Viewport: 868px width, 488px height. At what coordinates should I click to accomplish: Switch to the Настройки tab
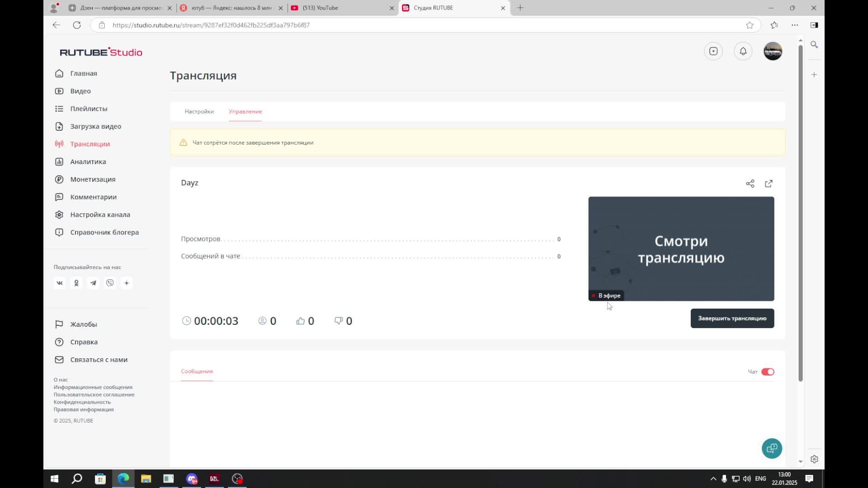coord(199,112)
